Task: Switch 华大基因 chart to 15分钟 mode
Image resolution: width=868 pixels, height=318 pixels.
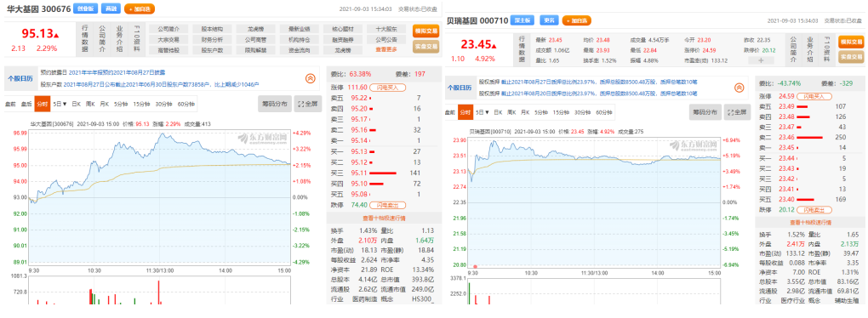Action: coord(142,104)
